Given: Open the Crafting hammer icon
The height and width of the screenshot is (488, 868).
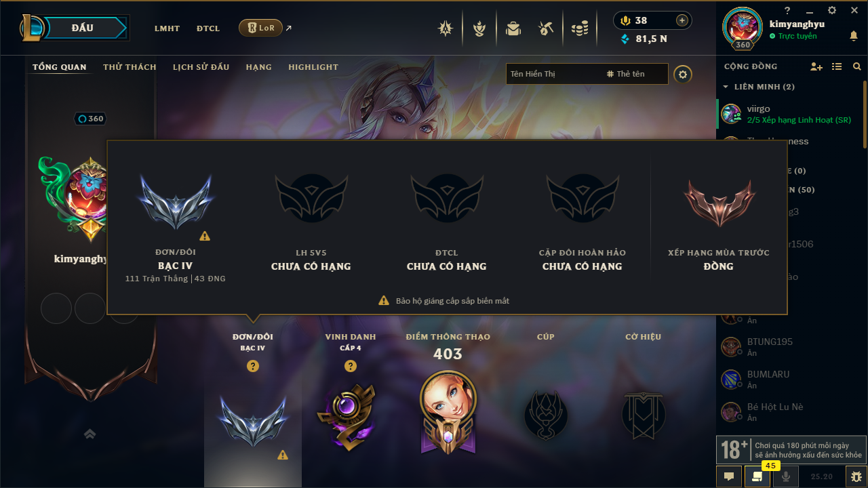Looking at the screenshot, I should point(546,28).
